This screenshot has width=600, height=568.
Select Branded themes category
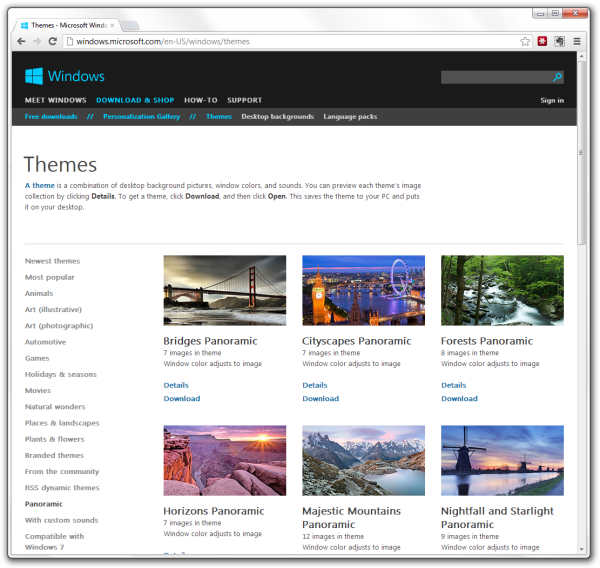pyautogui.click(x=54, y=455)
